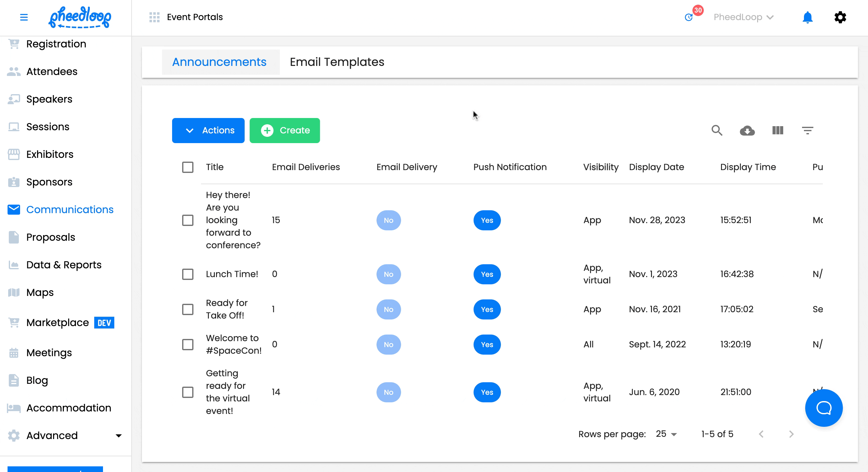Click the app launcher grid icon
The image size is (868, 472).
(x=154, y=17)
